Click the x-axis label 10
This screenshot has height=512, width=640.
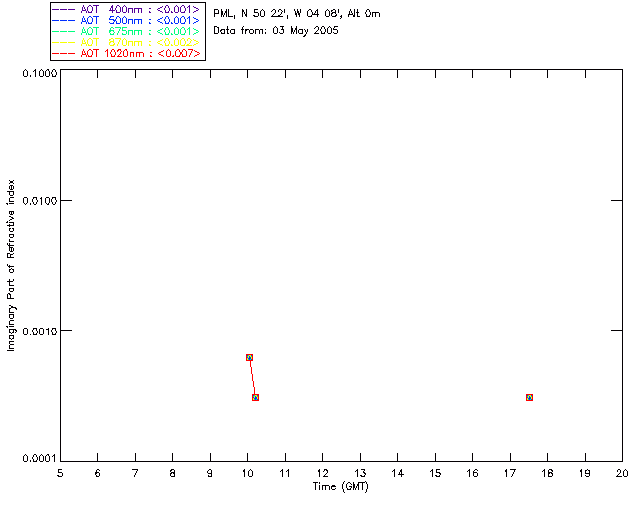coord(248,473)
